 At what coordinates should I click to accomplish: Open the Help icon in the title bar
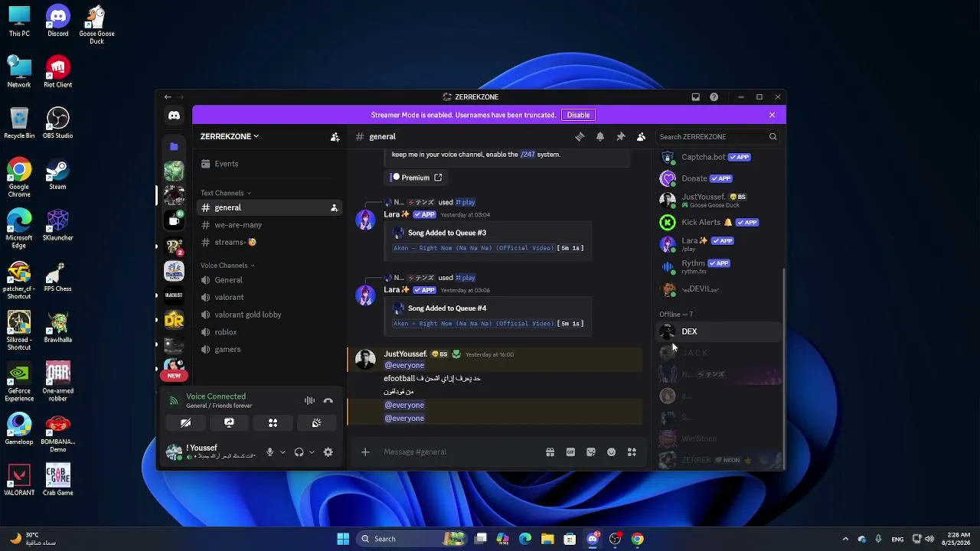pos(714,97)
